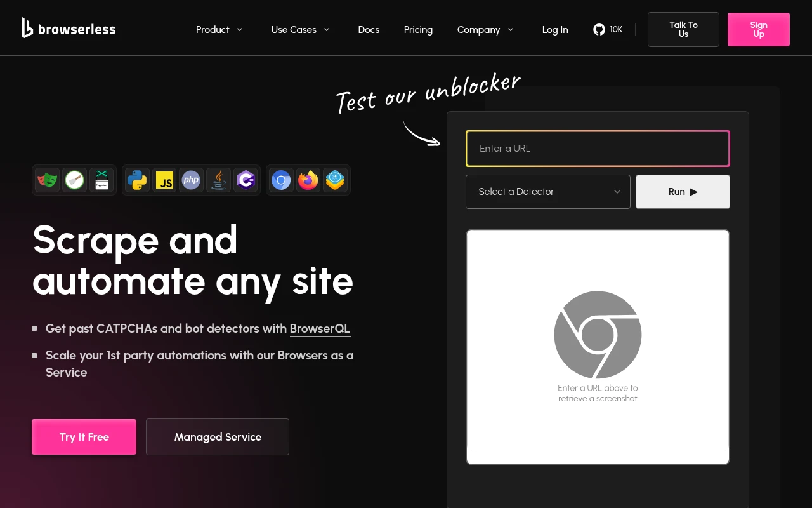Expand the Product navigation dropdown
The width and height of the screenshot is (812, 508).
pyautogui.click(x=219, y=29)
